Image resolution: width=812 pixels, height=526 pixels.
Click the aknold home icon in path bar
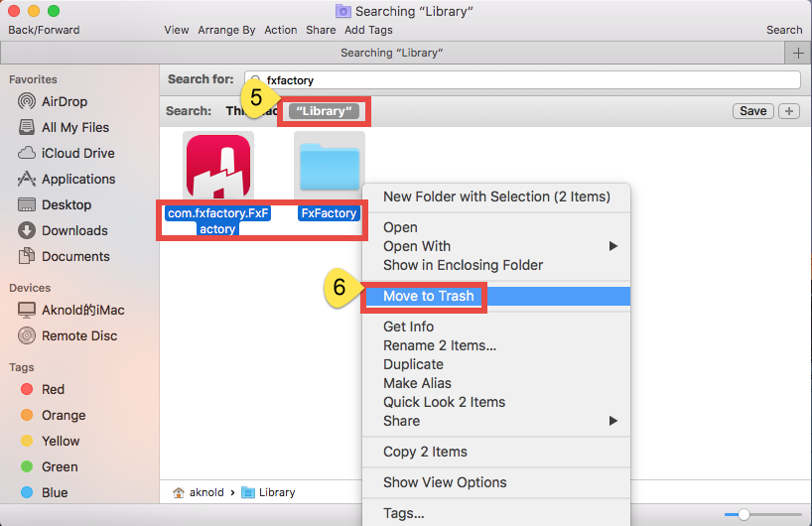pyautogui.click(x=179, y=492)
